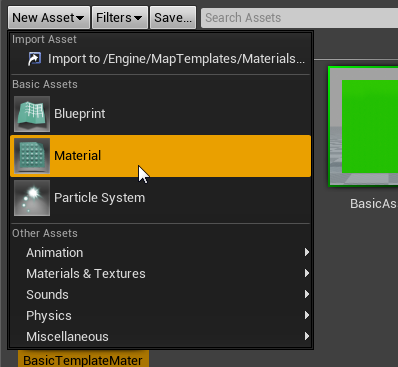Expand the Materials & Textures arrow
Viewport: 398px width, 367px height.
(307, 273)
